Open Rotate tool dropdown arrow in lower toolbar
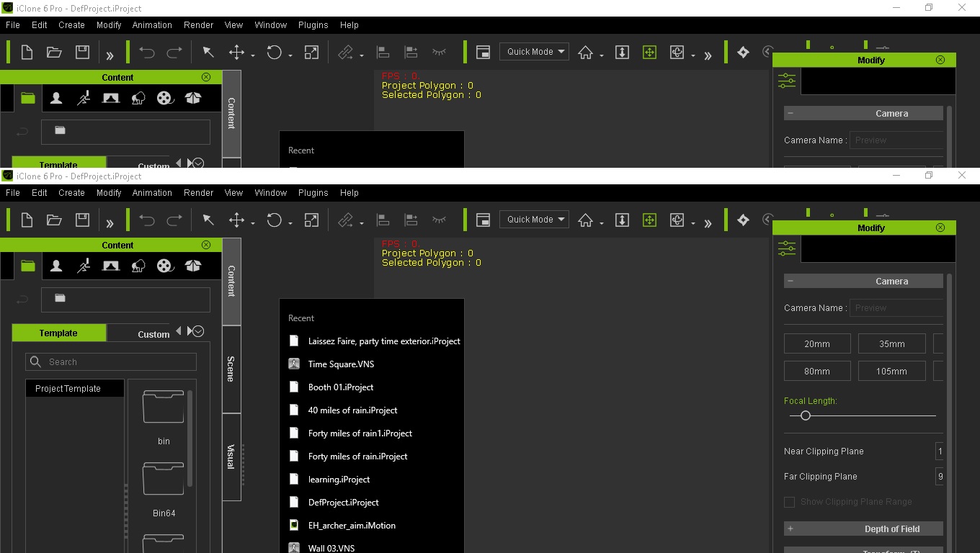980x553 pixels. coord(290,222)
